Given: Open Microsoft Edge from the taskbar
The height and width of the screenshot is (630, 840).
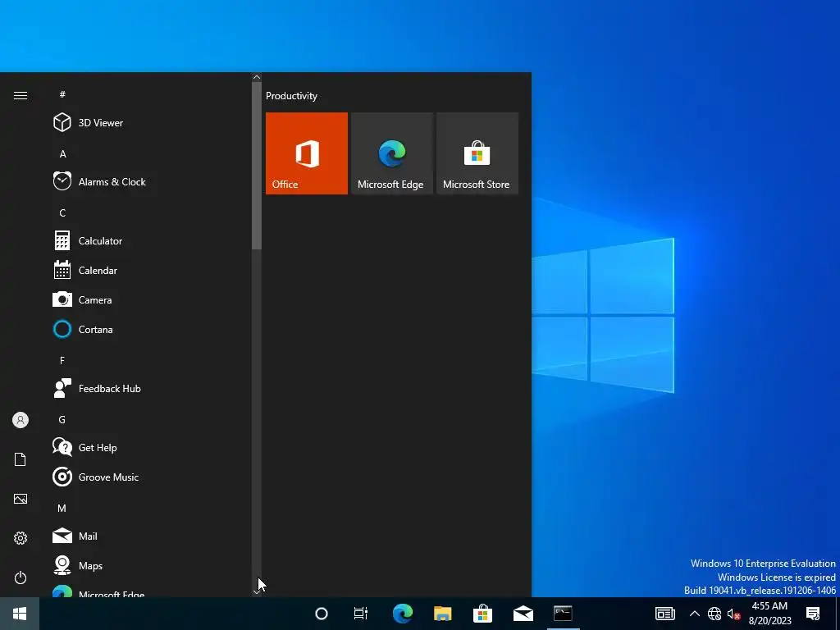Looking at the screenshot, I should coord(402,614).
